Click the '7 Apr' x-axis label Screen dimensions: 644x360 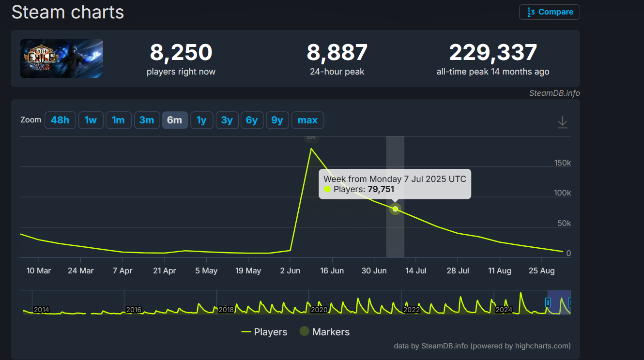(123, 270)
